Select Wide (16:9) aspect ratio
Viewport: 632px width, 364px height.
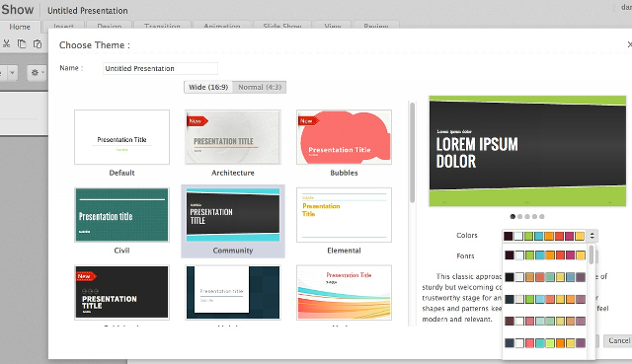pos(208,87)
